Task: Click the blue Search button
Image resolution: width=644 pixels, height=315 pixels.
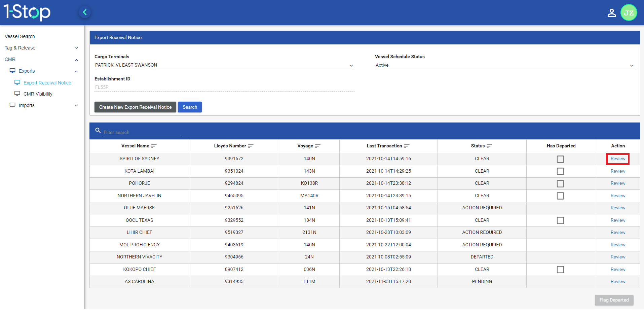Action: click(190, 107)
